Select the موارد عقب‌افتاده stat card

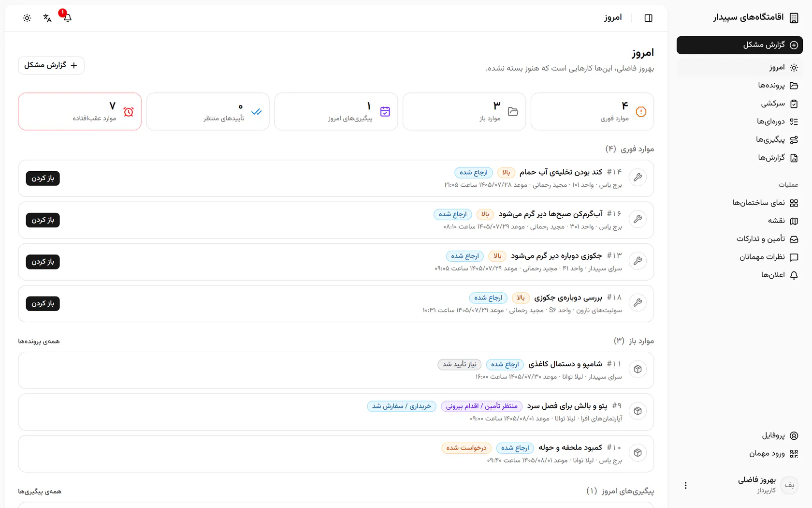80,112
